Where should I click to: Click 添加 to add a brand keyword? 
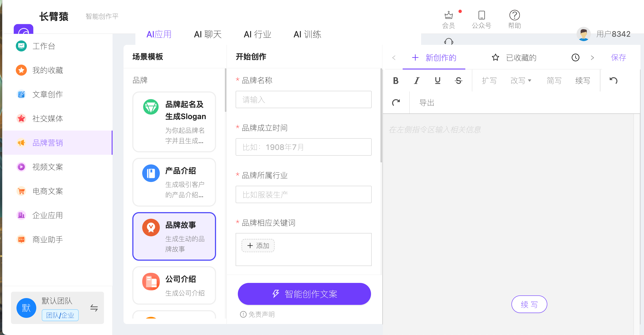pyautogui.click(x=258, y=246)
